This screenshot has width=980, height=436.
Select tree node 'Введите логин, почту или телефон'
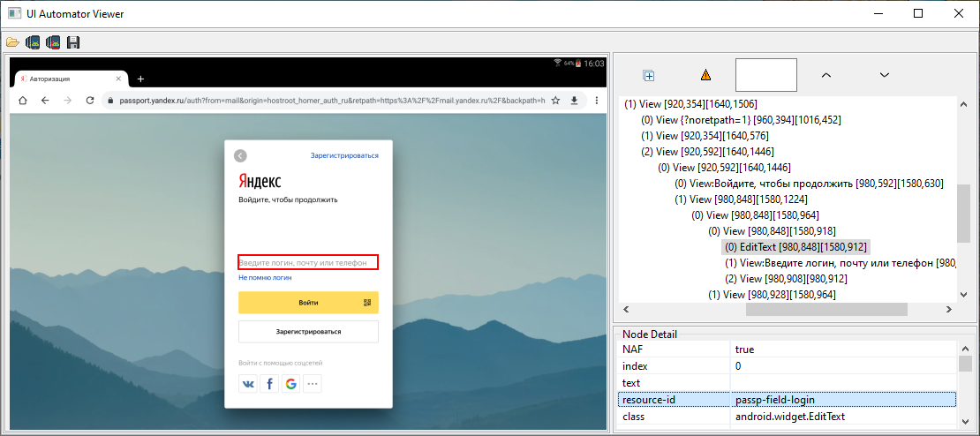(841, 263)
